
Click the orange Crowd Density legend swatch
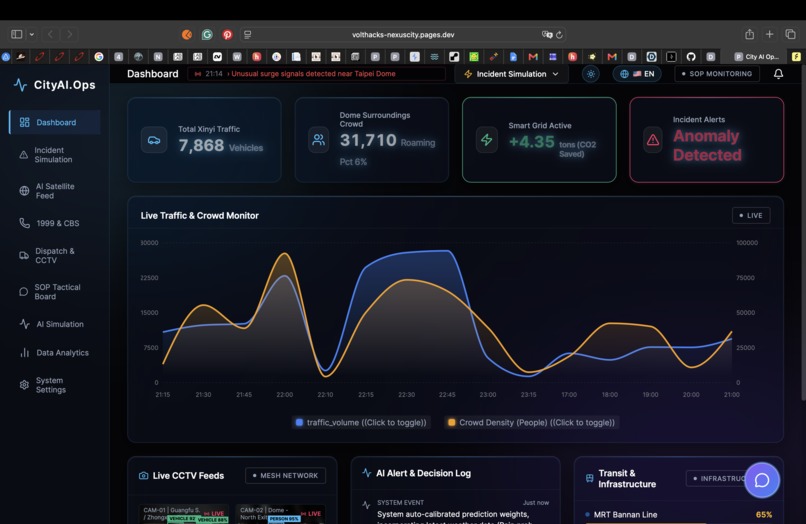coord(452,423)
